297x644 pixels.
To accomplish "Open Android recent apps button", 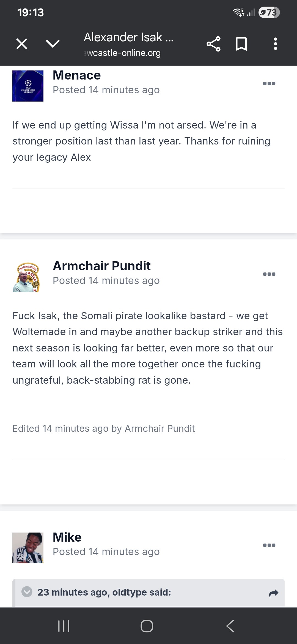I will [x=64, y=626].
